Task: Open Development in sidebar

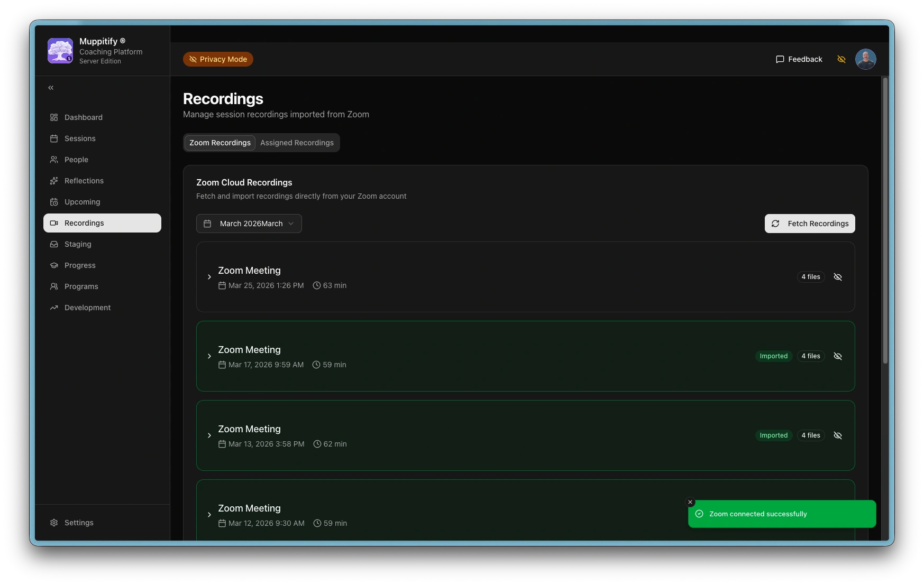Action: pyautogui.click(x=87, y=308)
